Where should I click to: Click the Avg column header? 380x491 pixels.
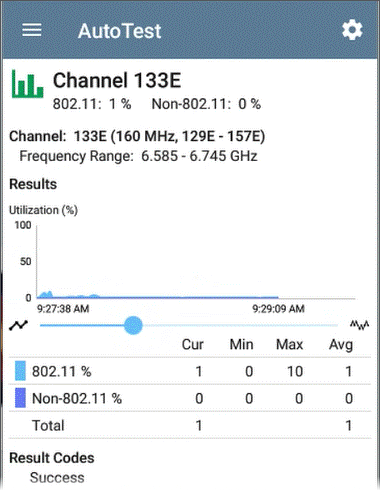point(341,345)
